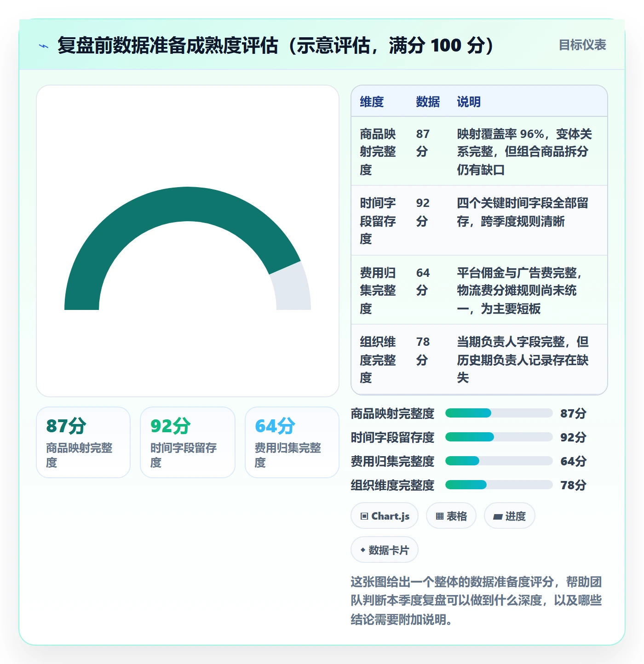
Task: Open the 64分 费用归集完整度 stat card
Action: click(292, 442)
